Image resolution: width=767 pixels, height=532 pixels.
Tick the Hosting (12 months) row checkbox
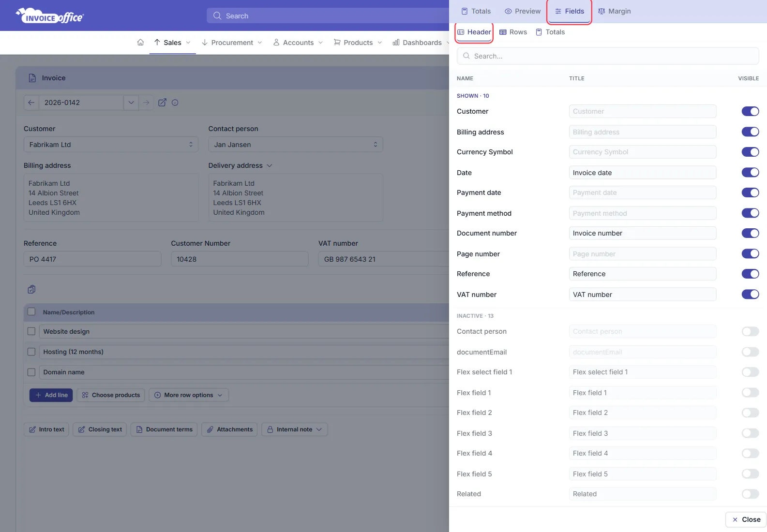(x=31, y=352)
